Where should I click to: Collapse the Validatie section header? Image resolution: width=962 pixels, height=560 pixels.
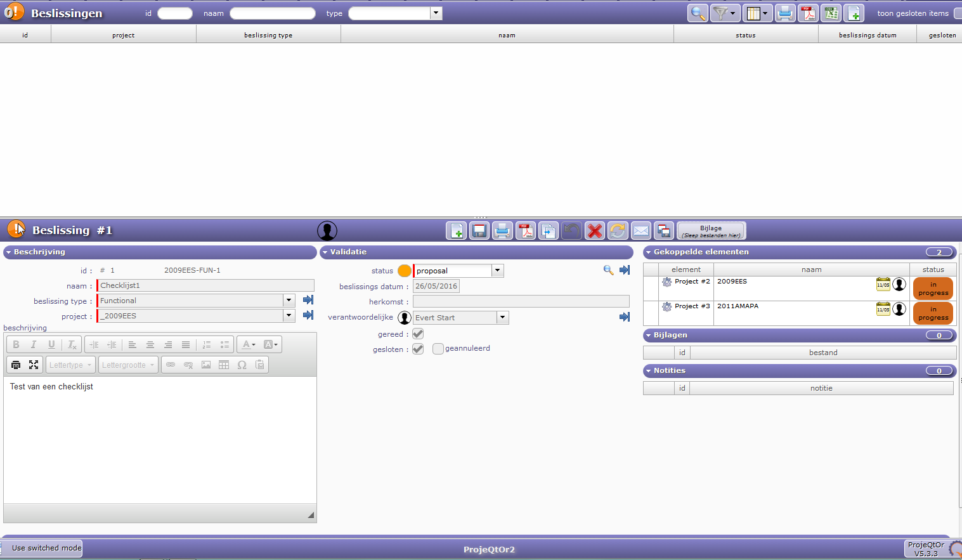326,252
